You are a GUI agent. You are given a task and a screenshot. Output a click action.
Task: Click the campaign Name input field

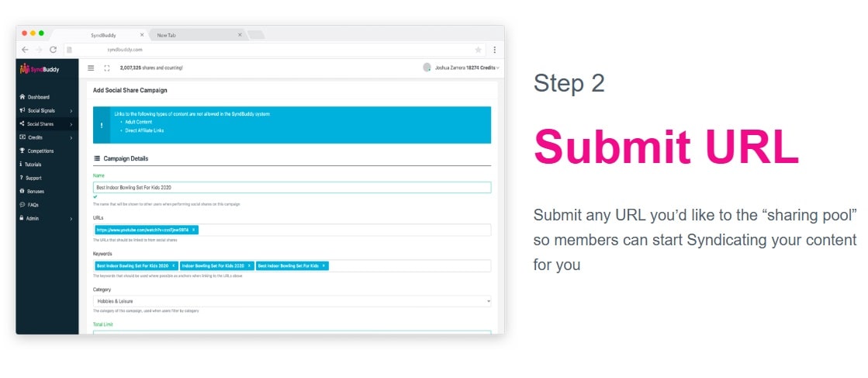[x=292, y=187]
